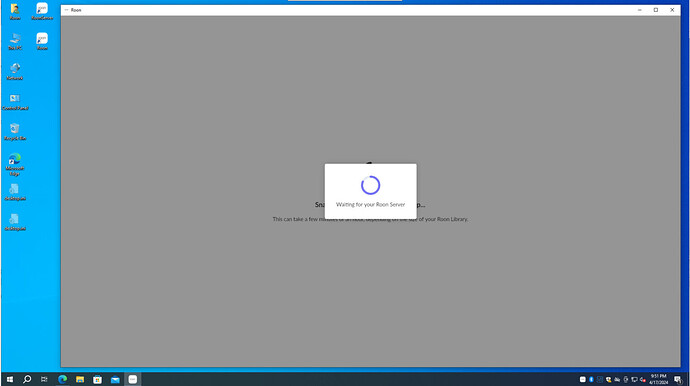Open the clock and date flyout
690x386 pixels.
658,379
